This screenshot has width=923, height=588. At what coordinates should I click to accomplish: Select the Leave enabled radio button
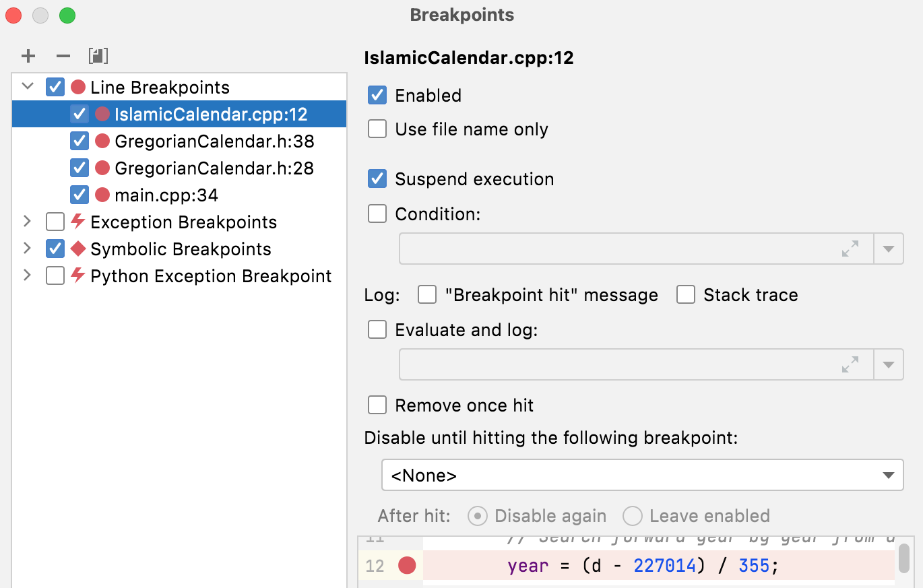click(x=632, y=515)
